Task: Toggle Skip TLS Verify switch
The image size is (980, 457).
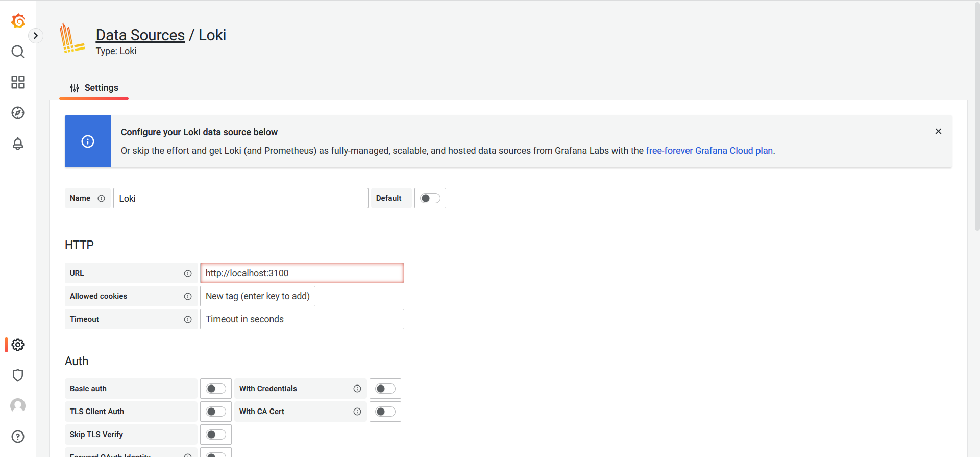Action: (x=216, y=435)
